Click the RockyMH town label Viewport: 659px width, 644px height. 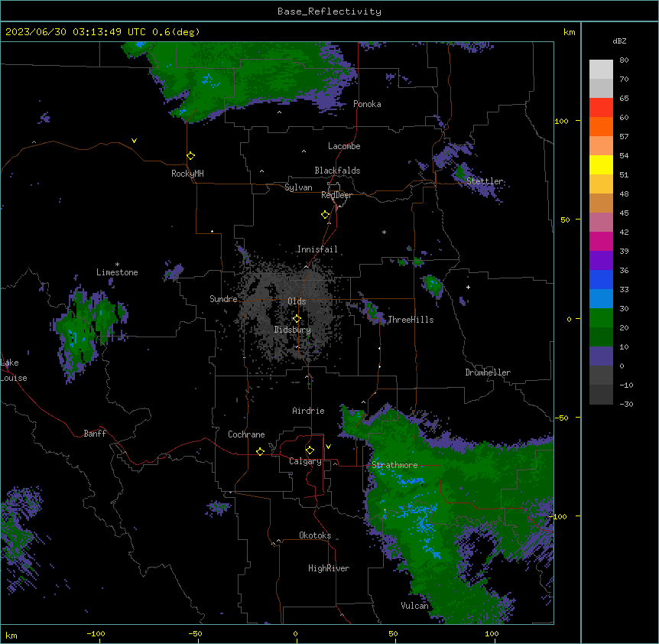tap(187, 174)
